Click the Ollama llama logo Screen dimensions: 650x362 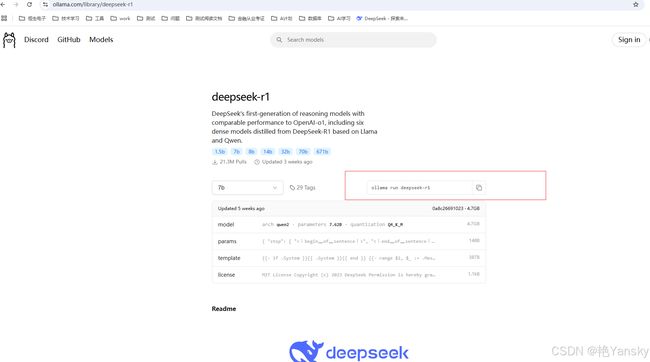pos(9,40)
